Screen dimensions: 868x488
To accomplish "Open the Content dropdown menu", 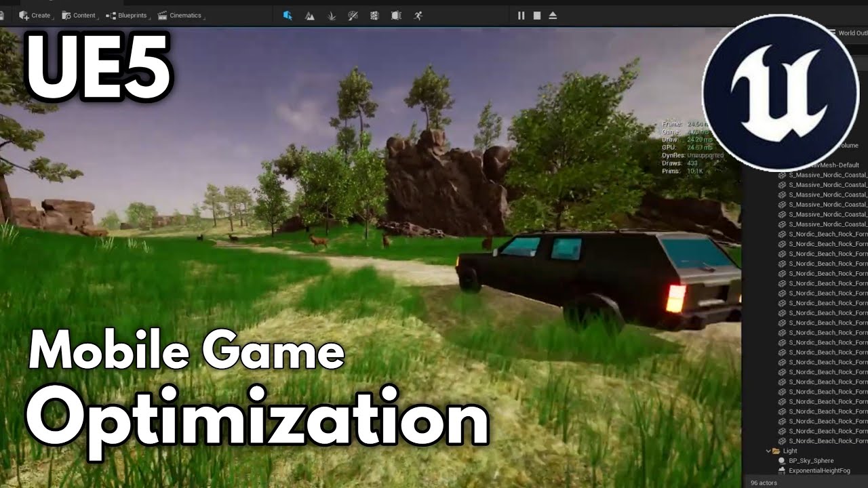I will pos(80,15).
